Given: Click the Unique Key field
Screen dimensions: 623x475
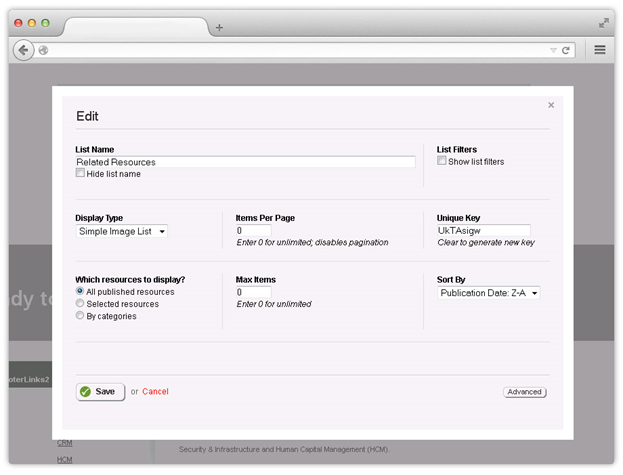Looking at the screenshot, I should click(x=484, y=230).
